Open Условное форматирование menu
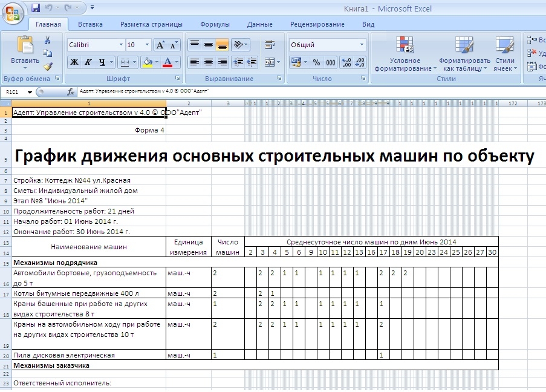Screen dimensions: 546x392 [x=405, y=54]
